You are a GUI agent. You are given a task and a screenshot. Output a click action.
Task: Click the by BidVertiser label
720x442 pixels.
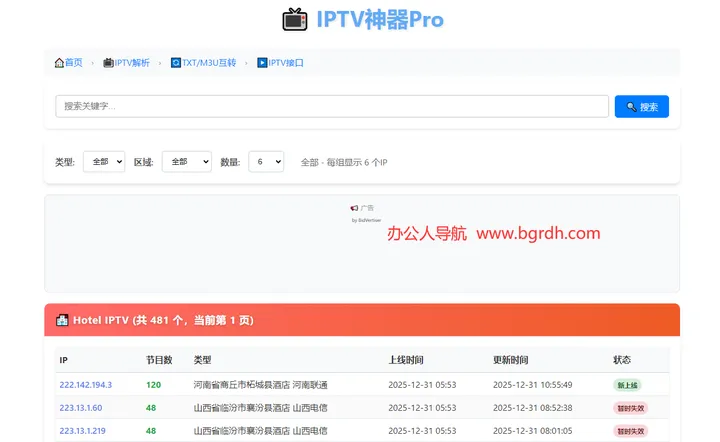pyautogui.click(x=366, y=220)
